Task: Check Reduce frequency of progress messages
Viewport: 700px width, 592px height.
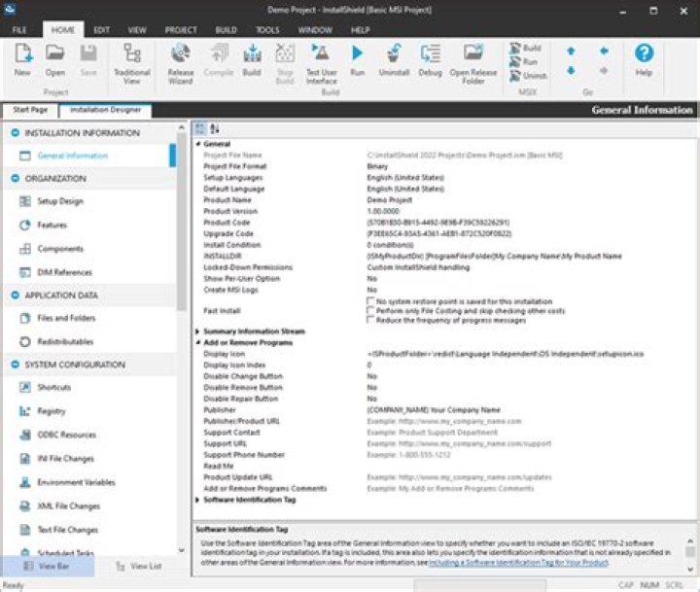Action: click(370, 320)
